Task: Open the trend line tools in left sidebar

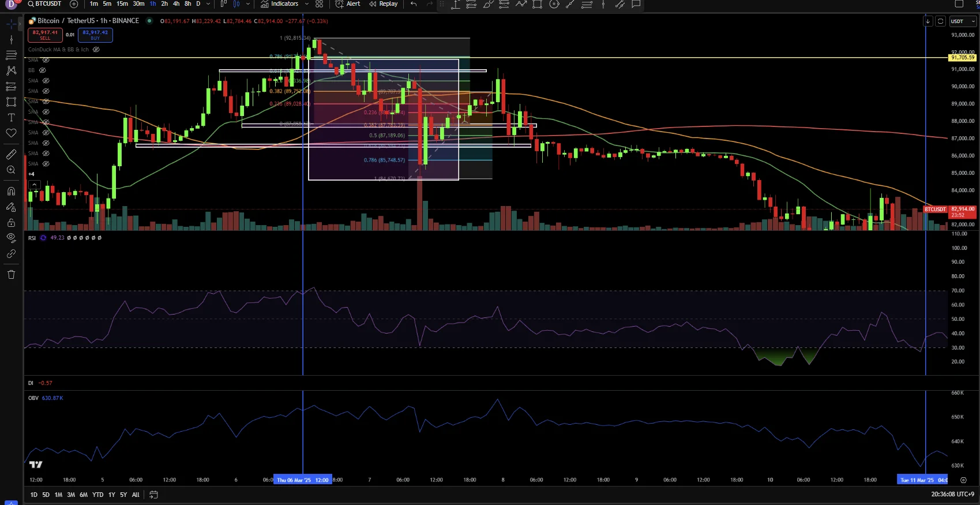Action: point(11,40)
